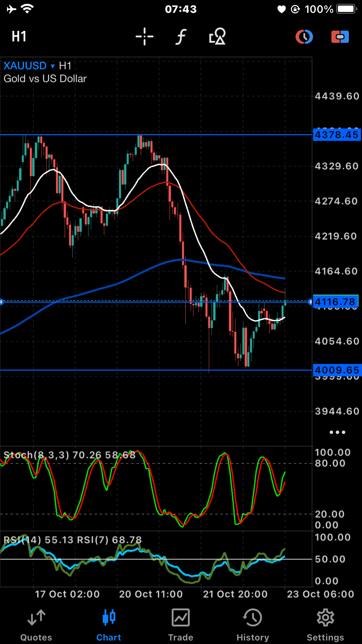Viewport: 362px width, 644px height.
Task: Open the indicators function list
Action: (x=181, y=37)
